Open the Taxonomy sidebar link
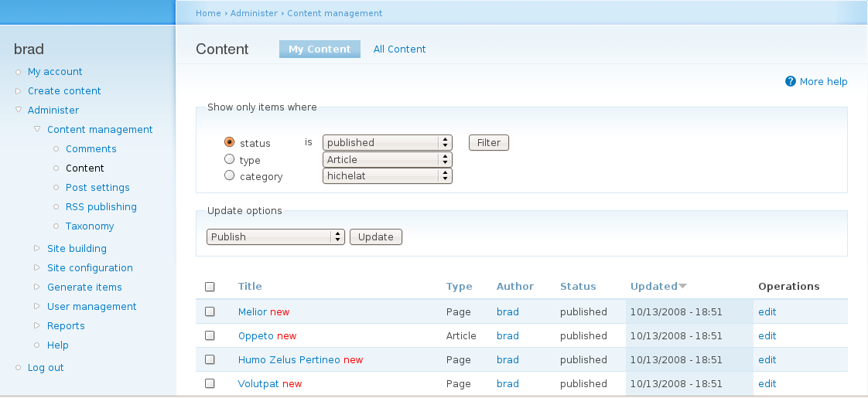 (90, 226)
